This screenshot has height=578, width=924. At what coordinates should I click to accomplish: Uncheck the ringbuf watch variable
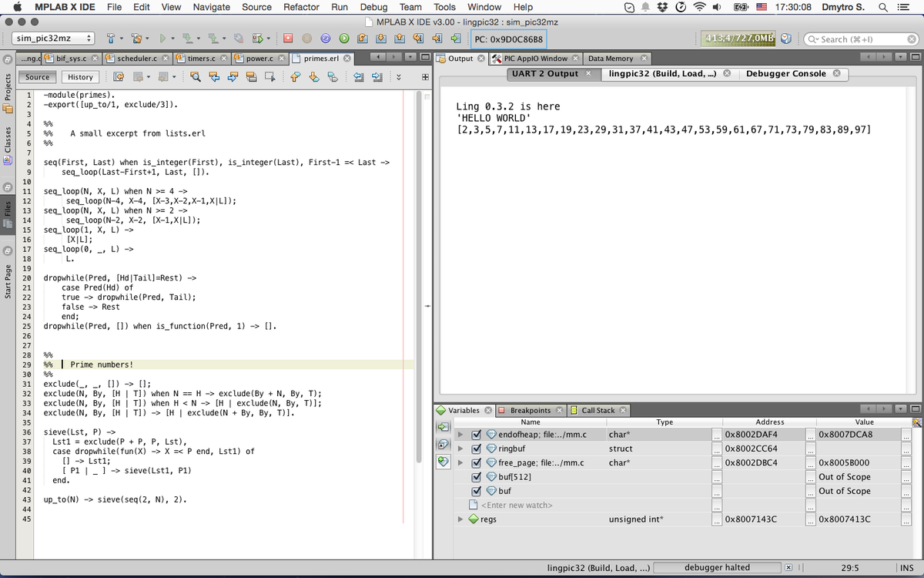tap(477, 449)
